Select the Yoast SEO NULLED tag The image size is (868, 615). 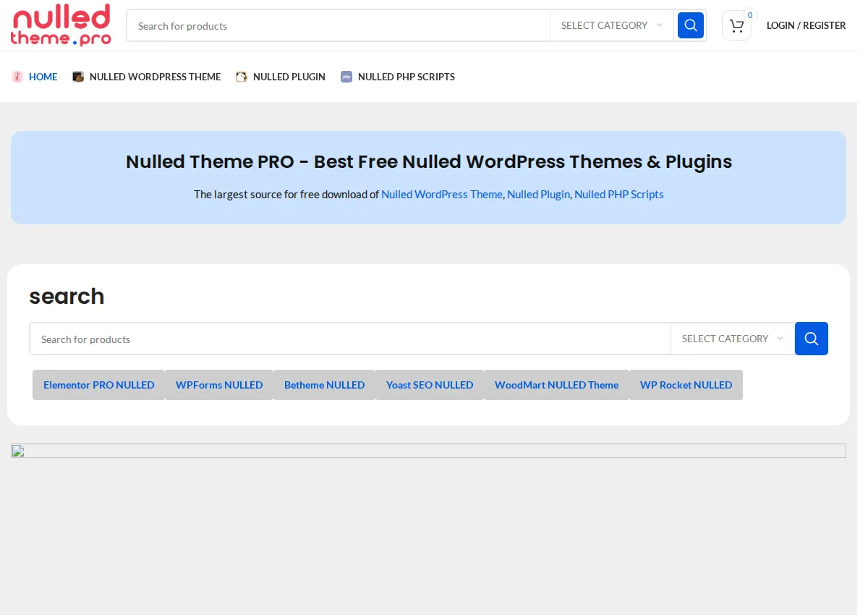point(430,385)
